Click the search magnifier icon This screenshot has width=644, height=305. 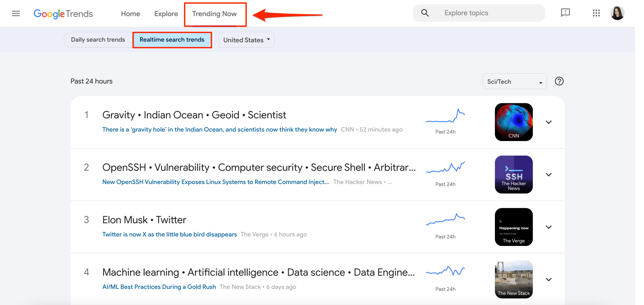click(x=425, y=13)
